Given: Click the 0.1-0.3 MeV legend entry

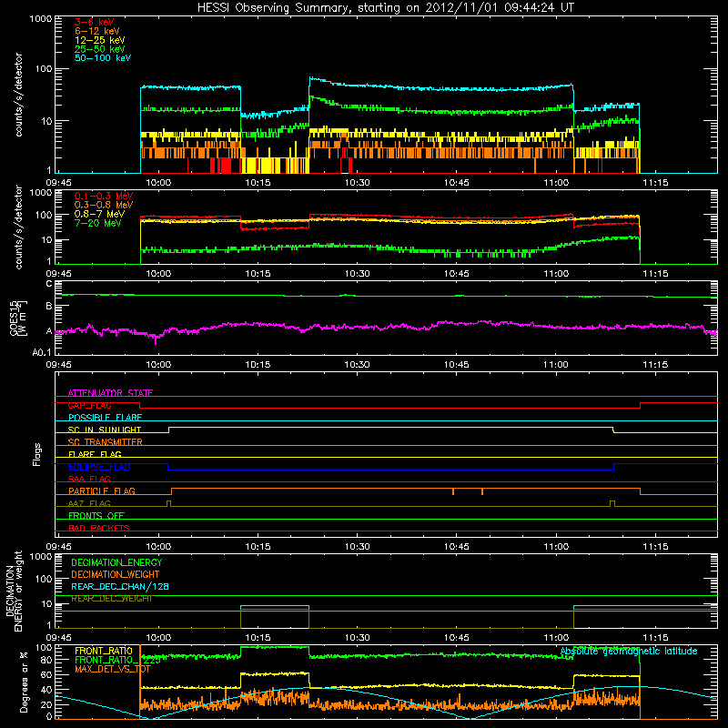Looking at the screenshot, I should (104, 196).
